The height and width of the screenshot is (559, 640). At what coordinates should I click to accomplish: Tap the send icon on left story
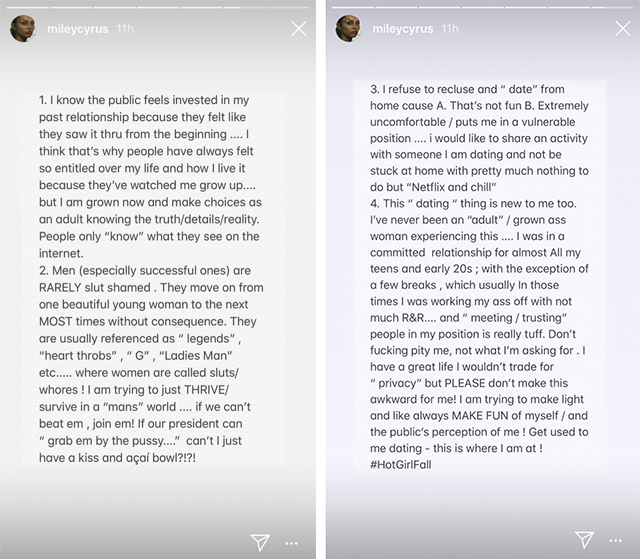tap(260, 542)
